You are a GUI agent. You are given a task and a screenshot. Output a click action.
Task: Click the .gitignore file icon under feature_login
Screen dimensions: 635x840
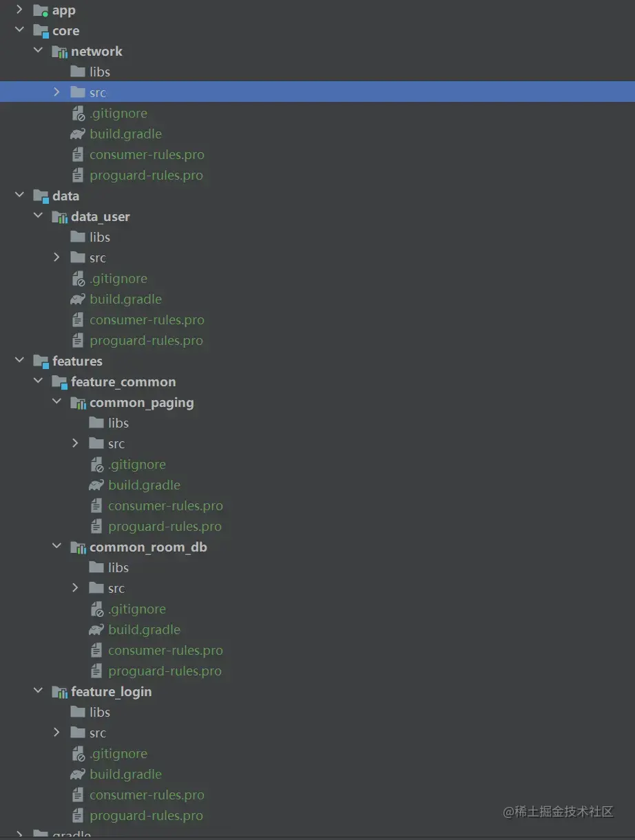[78, 754]
